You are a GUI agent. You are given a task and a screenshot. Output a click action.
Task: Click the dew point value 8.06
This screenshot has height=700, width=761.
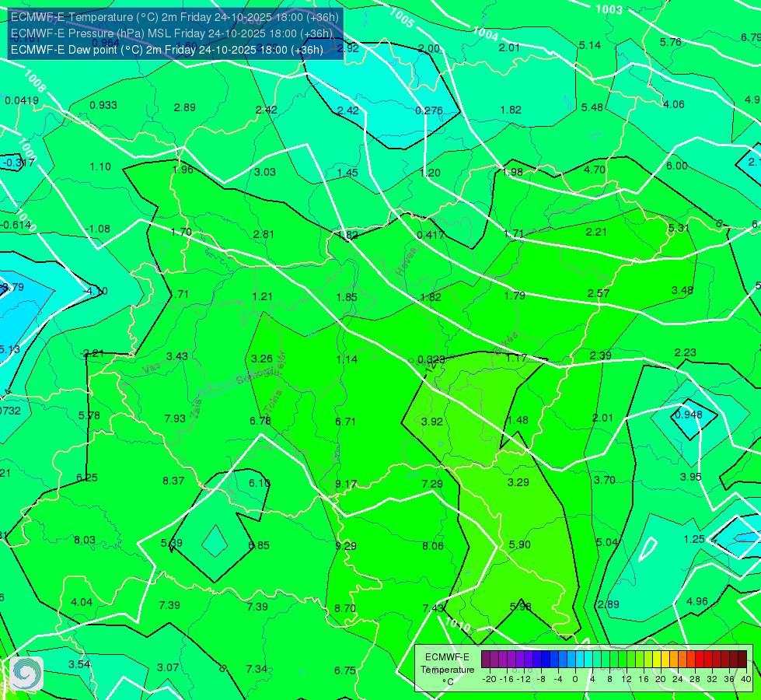tap(433, 547)
